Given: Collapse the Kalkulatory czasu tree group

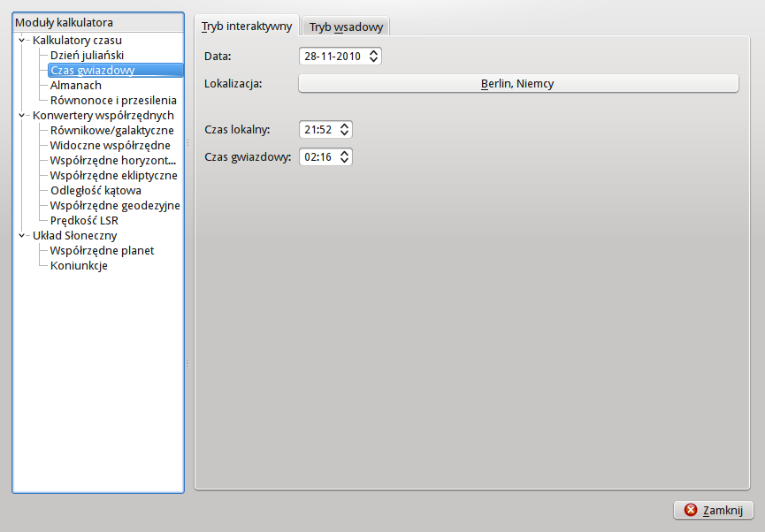Looking at the screenshot, I should (x=21, y=40).
